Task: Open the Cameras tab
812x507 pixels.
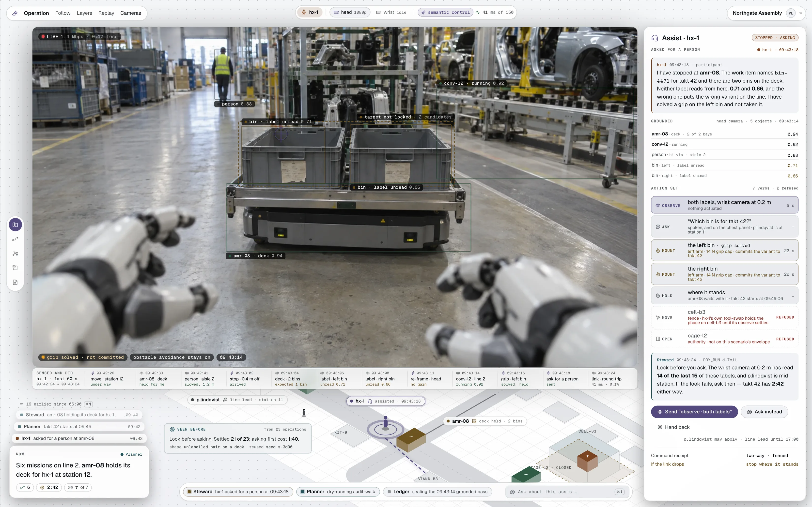Action: [130, 13]
